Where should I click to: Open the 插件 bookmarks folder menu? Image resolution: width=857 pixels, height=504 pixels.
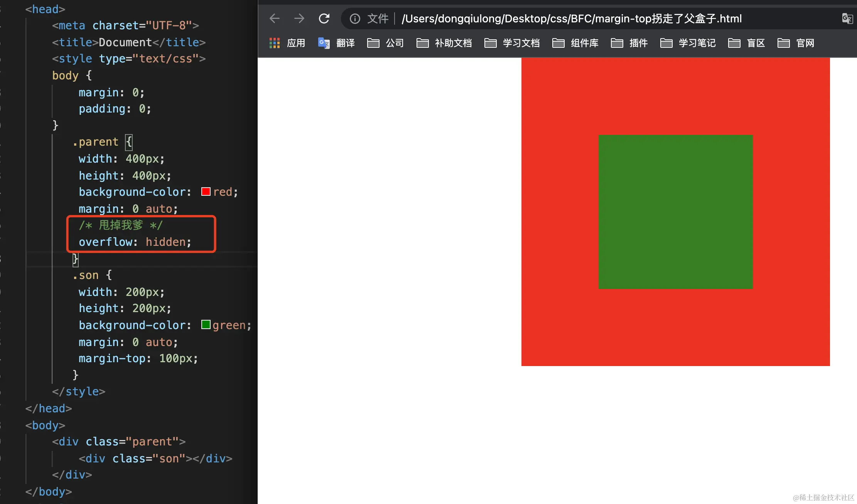[629, 43]
